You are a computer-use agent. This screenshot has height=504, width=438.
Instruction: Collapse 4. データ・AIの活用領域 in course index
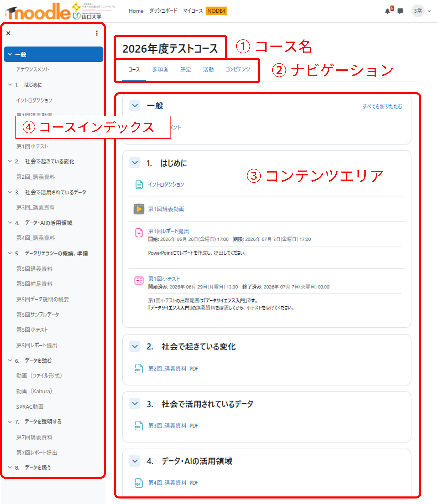[10, 223]
